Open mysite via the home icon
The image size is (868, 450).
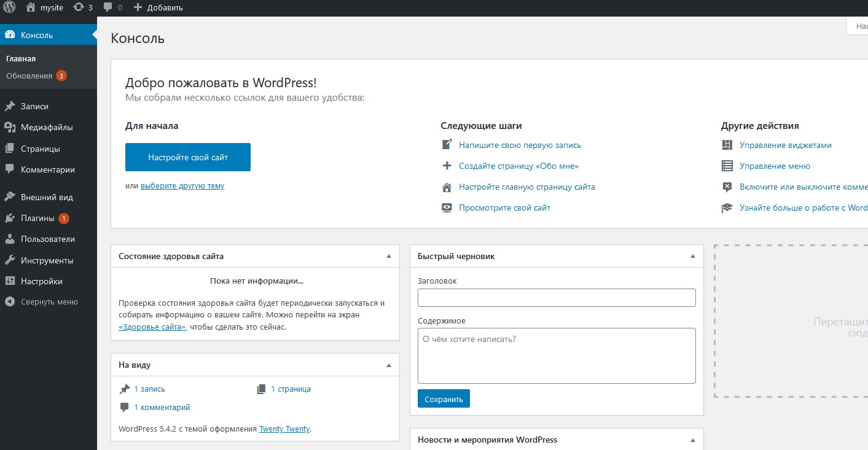pyautogui.click(x=29, y=7)
